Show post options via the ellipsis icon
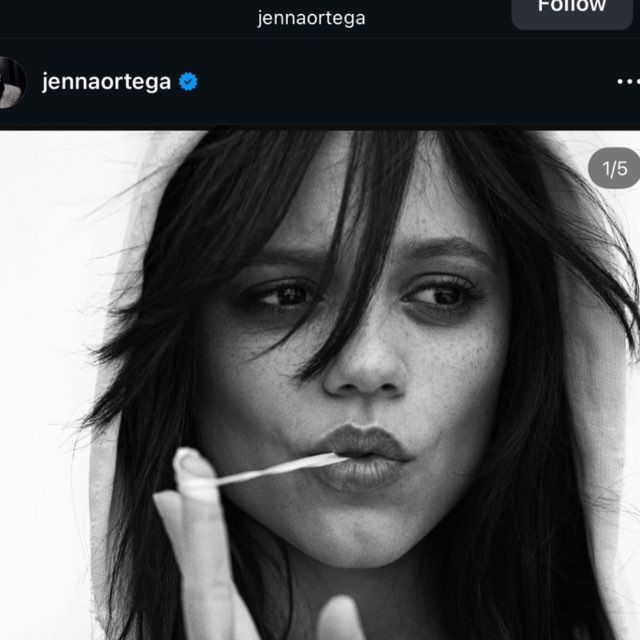Image resolution: width=640 pixels, height=640 pixels. pos(629,82)
